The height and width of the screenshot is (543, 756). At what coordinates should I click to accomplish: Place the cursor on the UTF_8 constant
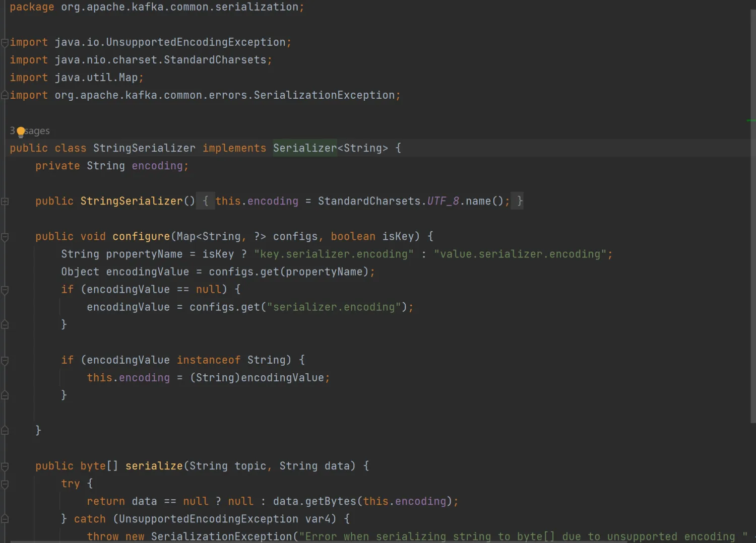click(x=443, y=201)
